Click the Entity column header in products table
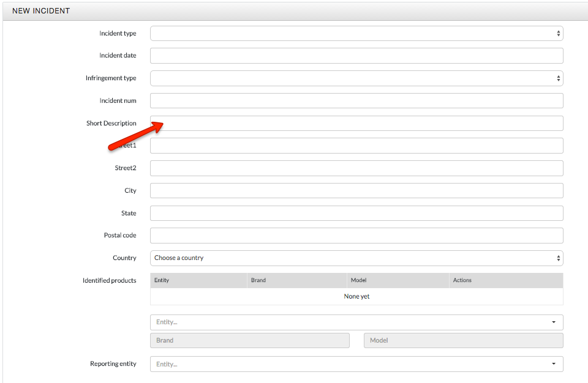This screenshot has width=588, height=383. [x=162, y=280]
